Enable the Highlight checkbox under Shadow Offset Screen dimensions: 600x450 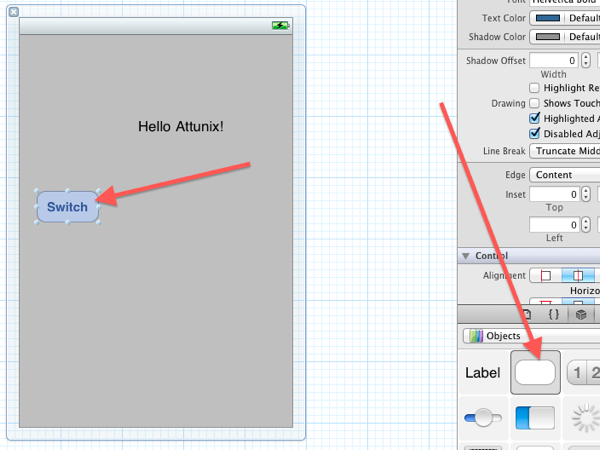[535, 88]
